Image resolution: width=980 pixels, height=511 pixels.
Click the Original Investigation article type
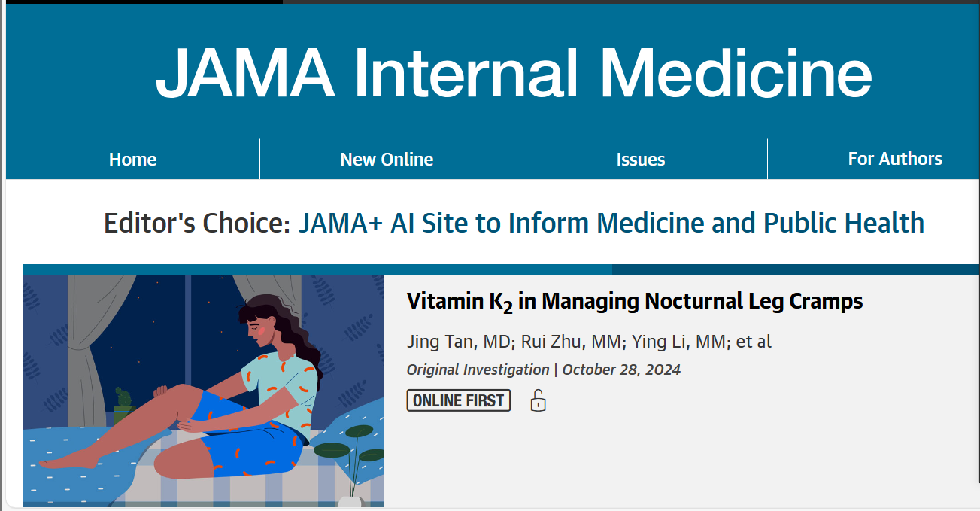pyautogui.click(x=478, y=370)
